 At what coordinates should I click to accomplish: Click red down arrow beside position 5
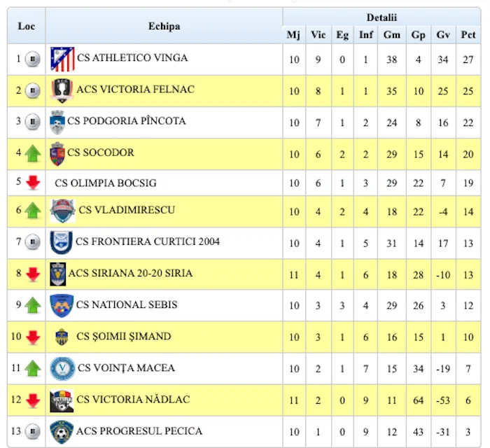pyautogui.click(x=32, y=183)
